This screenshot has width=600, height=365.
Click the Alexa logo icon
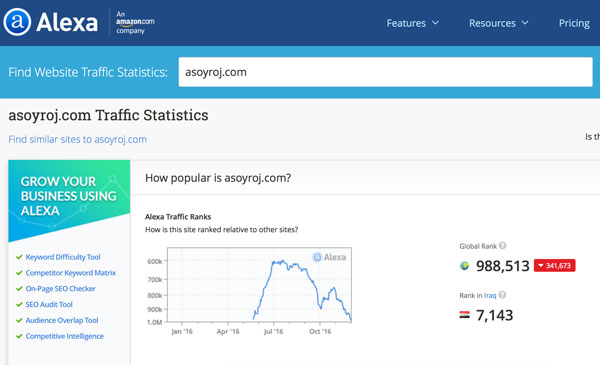(x=17, y=22)
